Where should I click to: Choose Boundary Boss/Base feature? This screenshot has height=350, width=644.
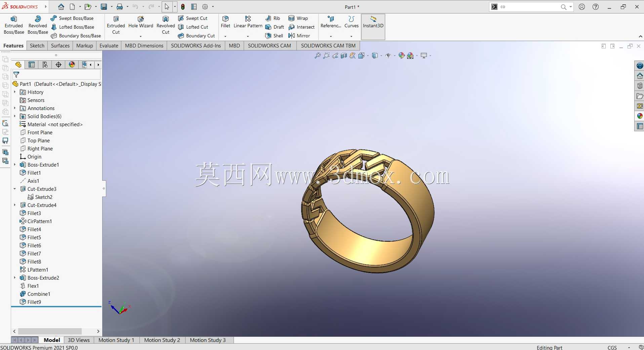pyautogui.click(x=76, y=36)
